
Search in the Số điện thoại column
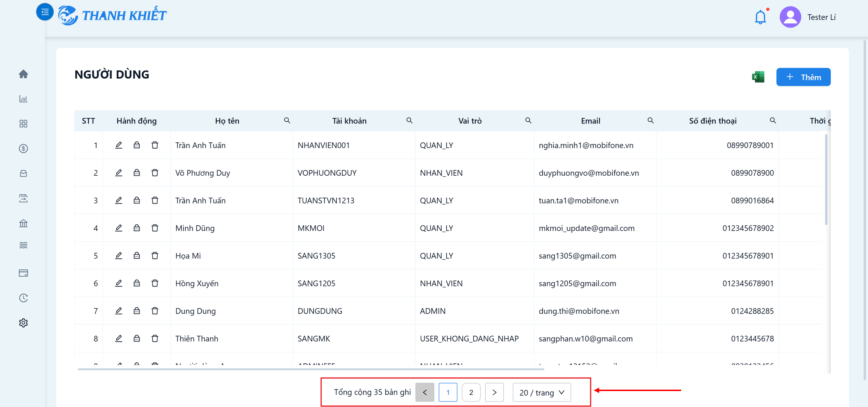click(773, 121)
